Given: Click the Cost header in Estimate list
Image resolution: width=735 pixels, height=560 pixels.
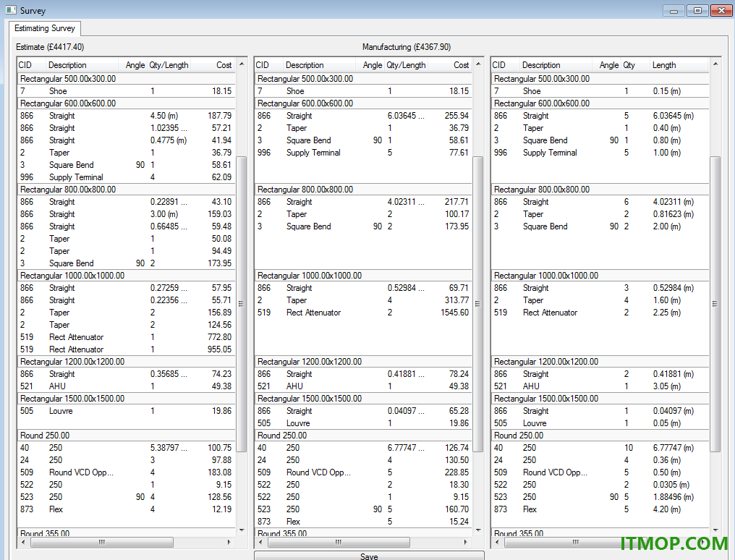Looking at the screenshot, I should click(x=213, y=65).
